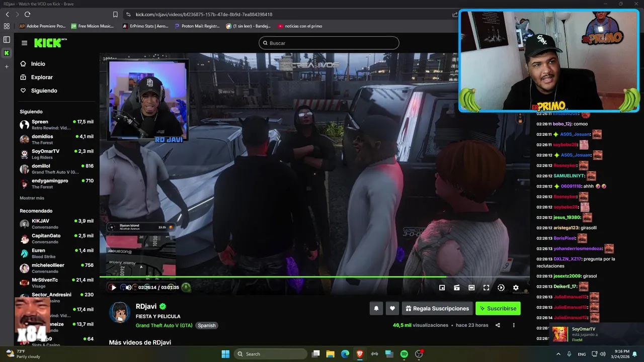Reload the page with the refresh icon
Image resolution: width=644 pixels, height=362 pixels.
27,15
